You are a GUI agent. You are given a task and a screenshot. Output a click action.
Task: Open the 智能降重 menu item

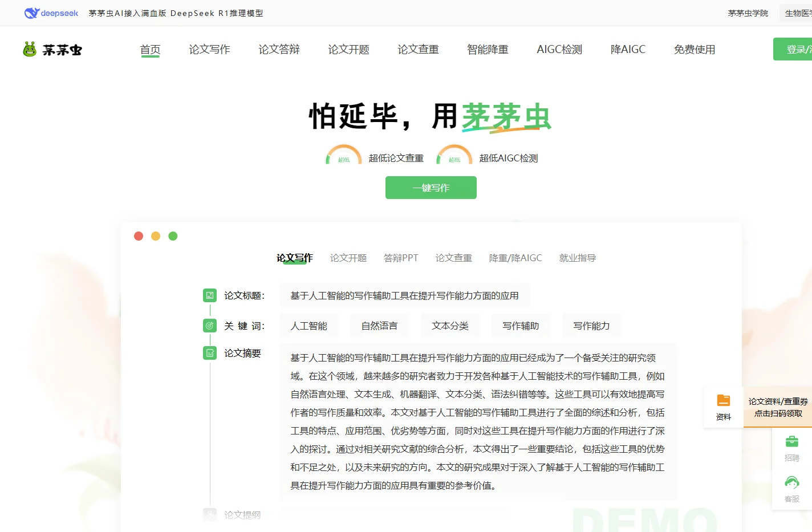pyautogui.click(x=488, y=50)
